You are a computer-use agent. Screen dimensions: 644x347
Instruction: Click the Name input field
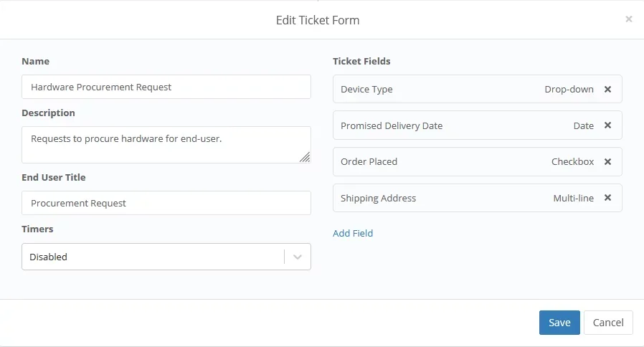point(166,87)
